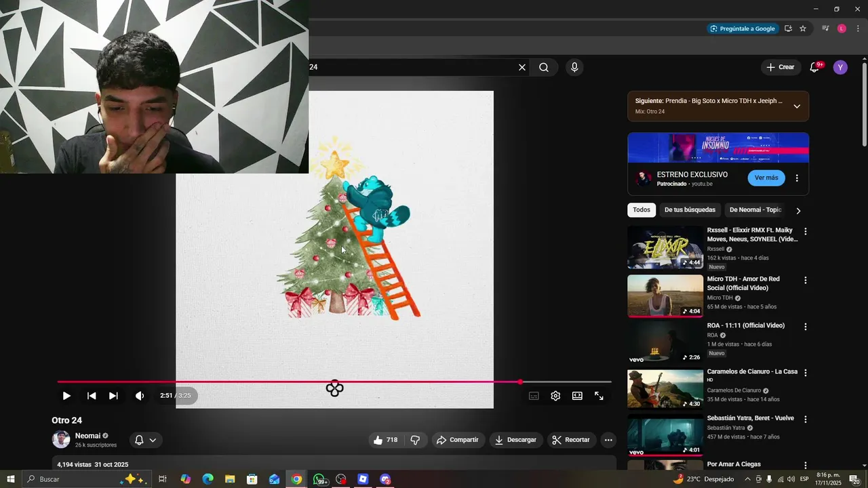Open Neomai channel avatar
The width and height of the screenshot is (868, 488).
[x=61, y=440]
